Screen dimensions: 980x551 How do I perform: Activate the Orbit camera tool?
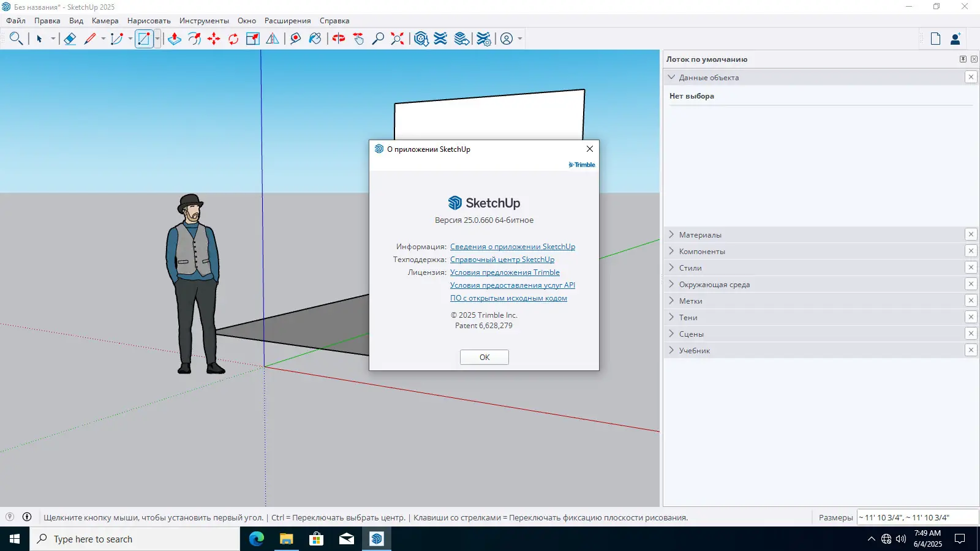click(339, 39)
